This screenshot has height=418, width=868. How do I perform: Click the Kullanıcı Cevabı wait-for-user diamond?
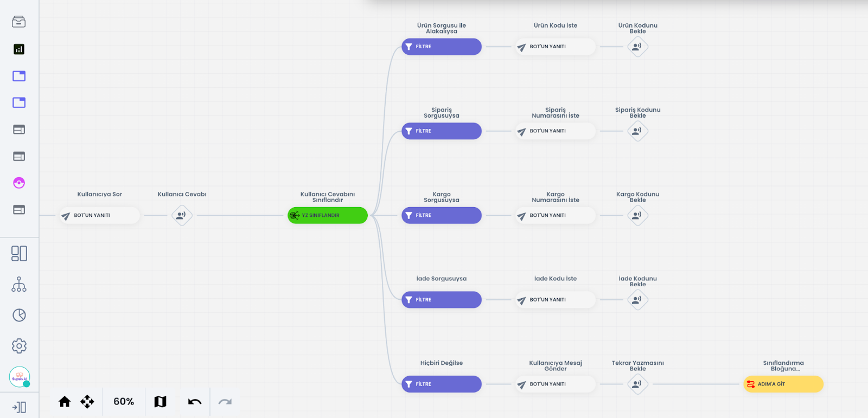(x=182, y=215)
